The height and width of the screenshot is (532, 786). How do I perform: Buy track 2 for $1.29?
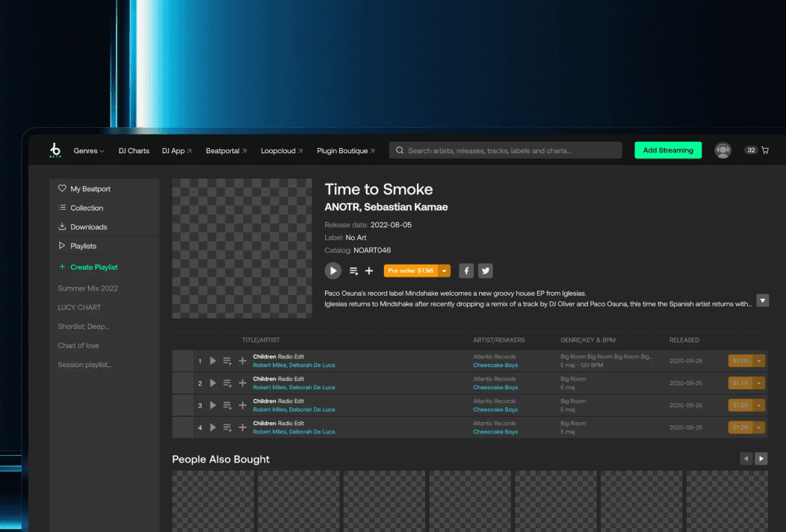[x=740, y=383]
